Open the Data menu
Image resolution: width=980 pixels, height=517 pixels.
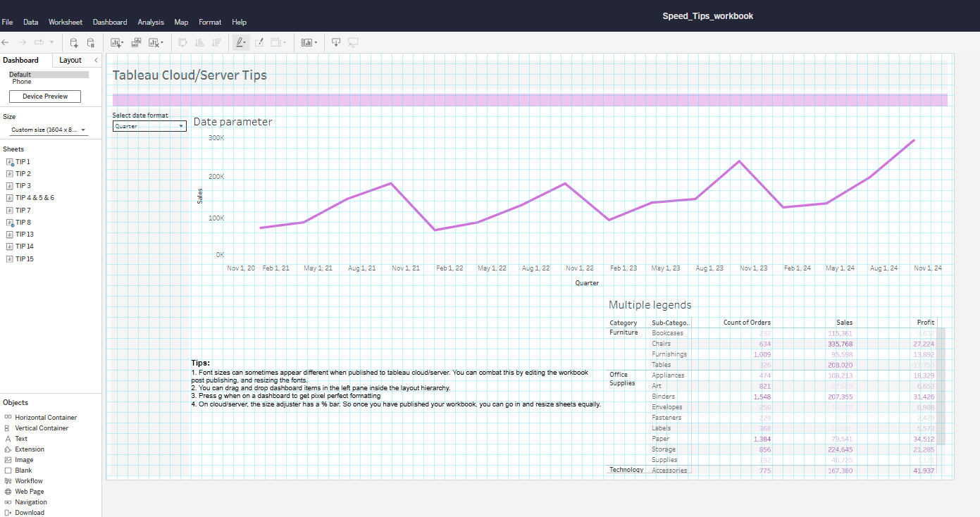click(30, 23)
